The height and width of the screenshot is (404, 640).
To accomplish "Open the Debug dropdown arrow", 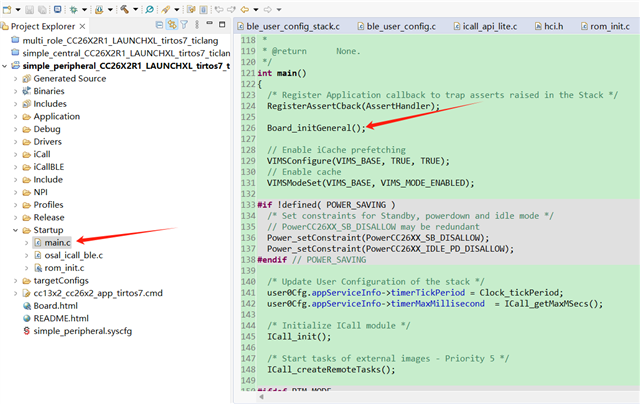I will pyautogui.click(x=84, y=9).
